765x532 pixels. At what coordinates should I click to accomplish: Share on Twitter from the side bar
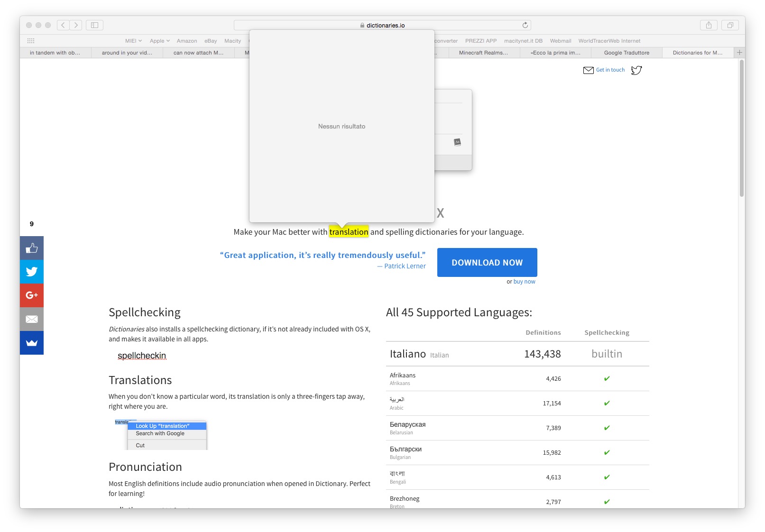pyautogui.click(x=32, y=272)
